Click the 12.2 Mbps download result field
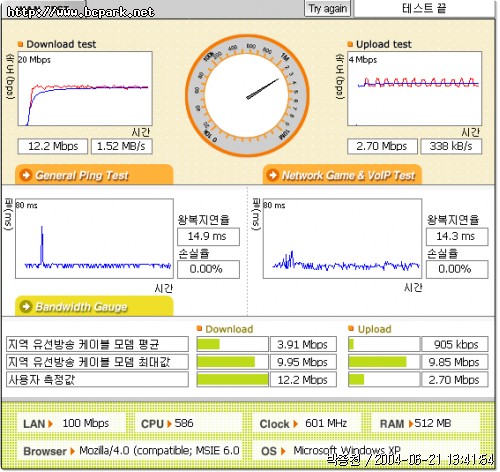This screenshot has width=500, height=472. click(x=53, y=146)
